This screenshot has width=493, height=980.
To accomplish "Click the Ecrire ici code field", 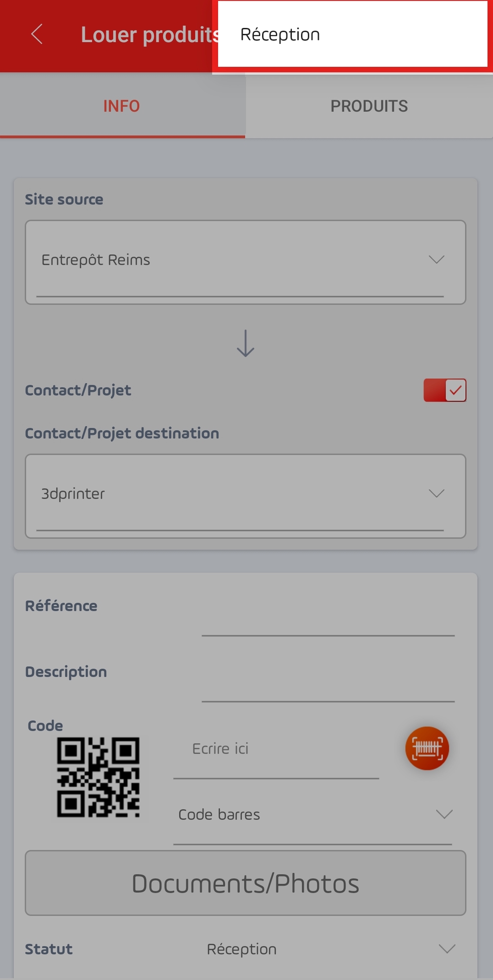I will (x=276, y=753).
